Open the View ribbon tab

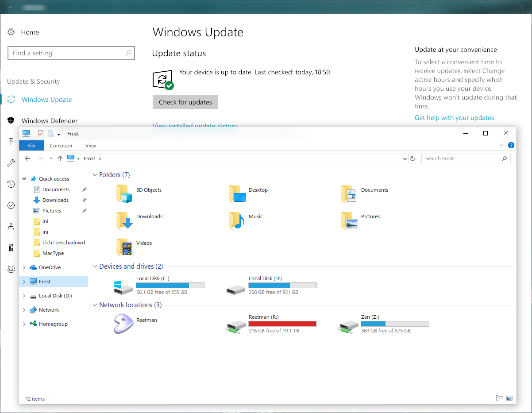pos(91,146)
